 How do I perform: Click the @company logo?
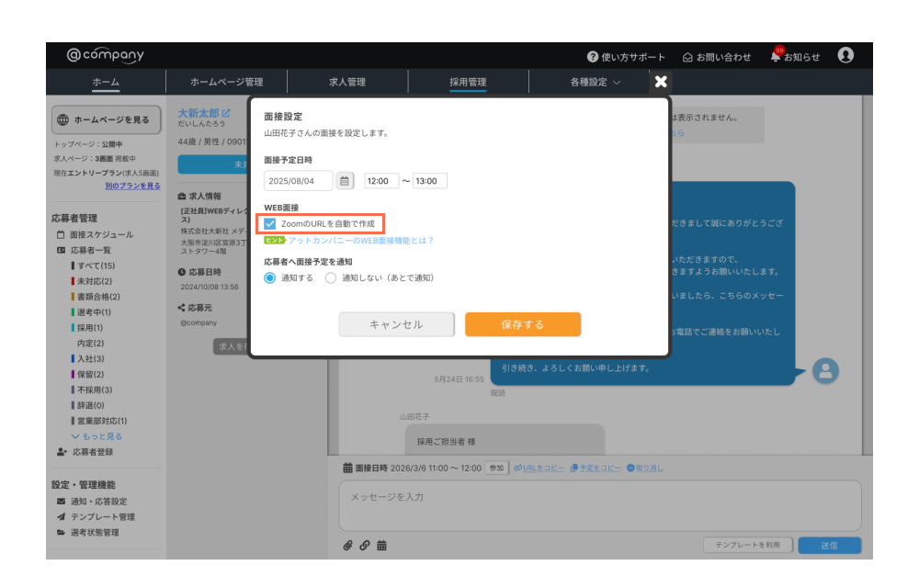[105, 55]
